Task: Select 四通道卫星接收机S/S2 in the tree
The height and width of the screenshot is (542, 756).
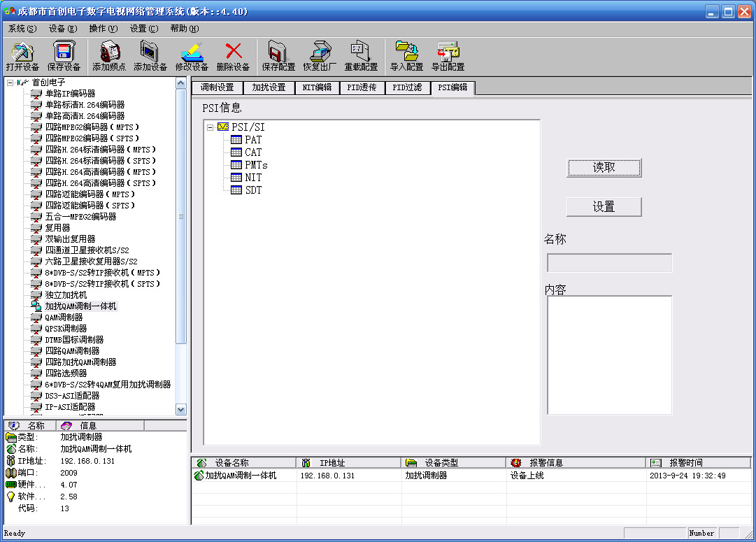Action: point(87,250)
